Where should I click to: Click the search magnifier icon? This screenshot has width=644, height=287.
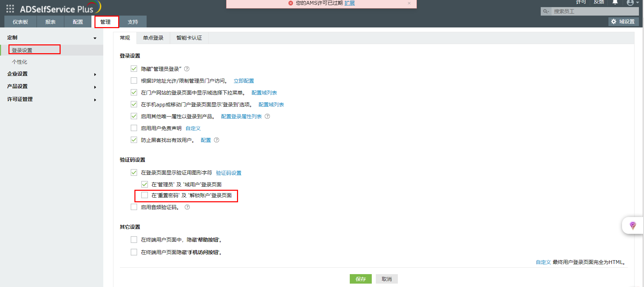tap(546, 12)
